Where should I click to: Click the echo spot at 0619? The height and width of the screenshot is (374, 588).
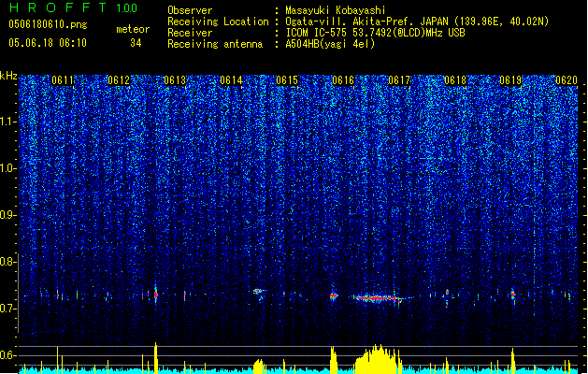point(513,295)
